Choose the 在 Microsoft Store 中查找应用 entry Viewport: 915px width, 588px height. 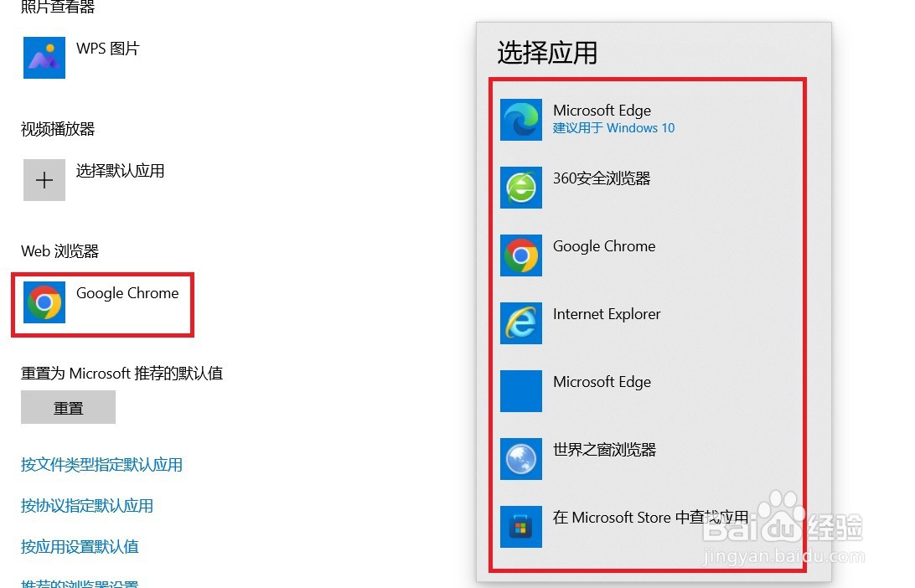coord(650,518)
